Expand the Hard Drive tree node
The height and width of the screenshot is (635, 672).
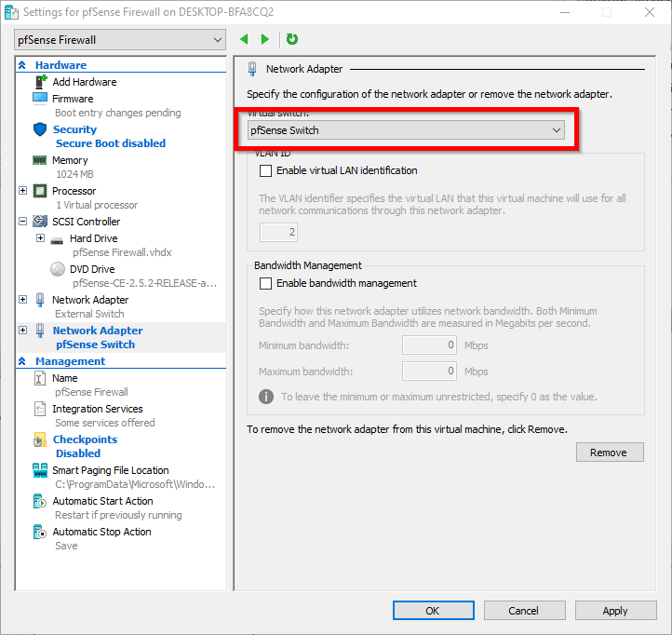40,238
